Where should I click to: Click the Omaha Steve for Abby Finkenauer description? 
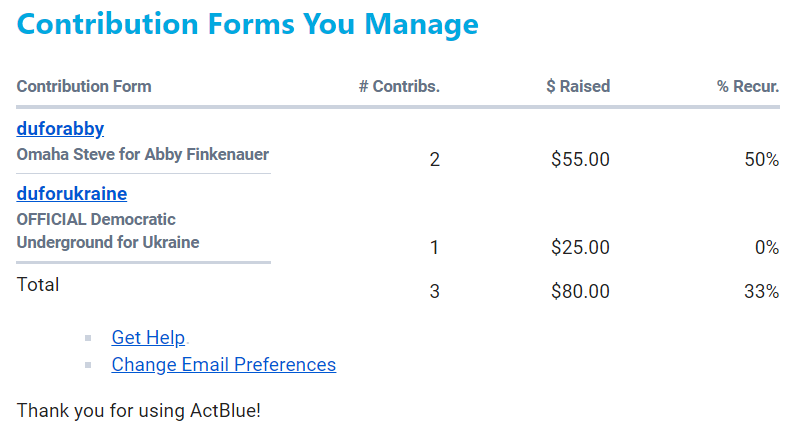[x=143, y=155]
